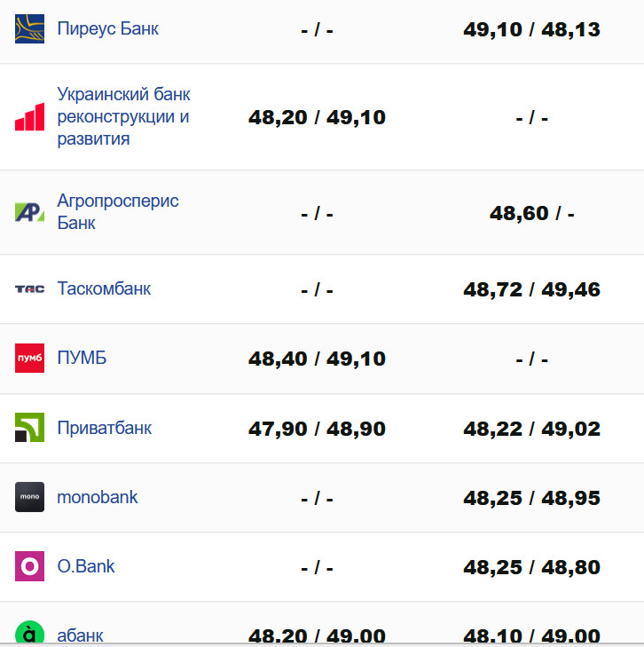644x647 pixels.
Task: Open the Пиреус Банк link
Action: point(108,28)
